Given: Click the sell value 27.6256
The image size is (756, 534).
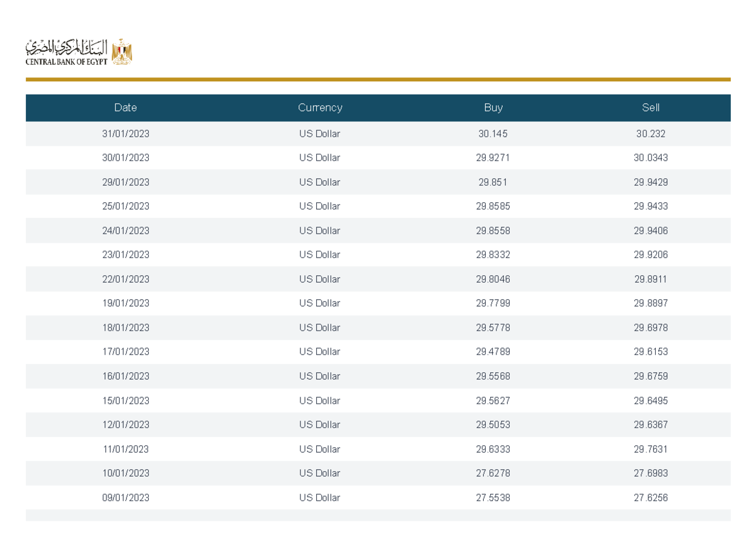Looking at the screenshot, I should point(651,498).
